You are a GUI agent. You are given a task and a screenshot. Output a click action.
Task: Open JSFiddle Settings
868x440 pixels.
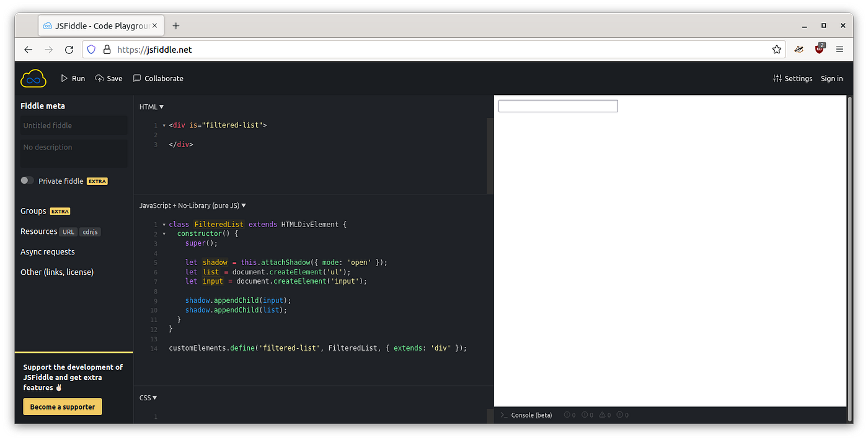click(792, 78)
